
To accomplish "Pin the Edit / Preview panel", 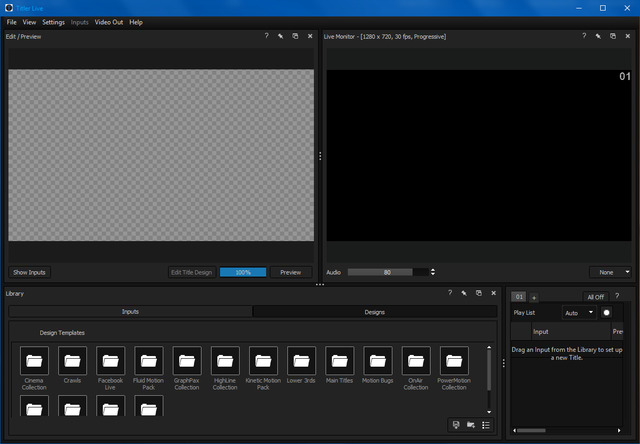I will click(281, 36).
